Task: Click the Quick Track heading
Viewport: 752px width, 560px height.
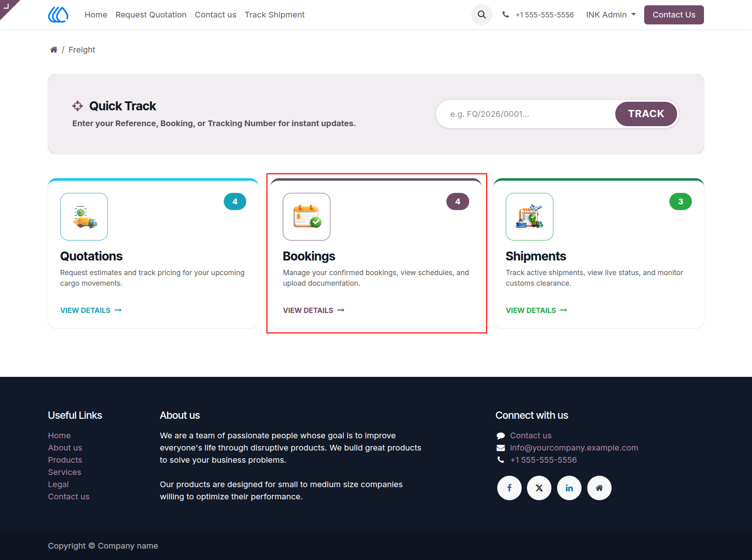Action: click(x=122, y=106)
